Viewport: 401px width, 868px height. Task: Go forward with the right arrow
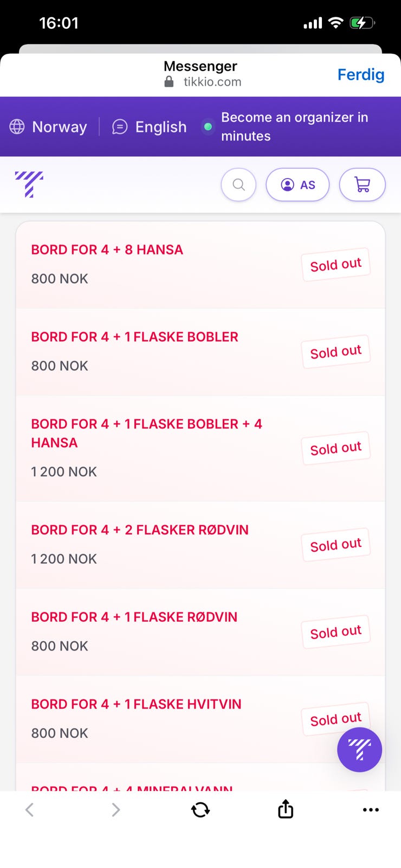[115, 809]
